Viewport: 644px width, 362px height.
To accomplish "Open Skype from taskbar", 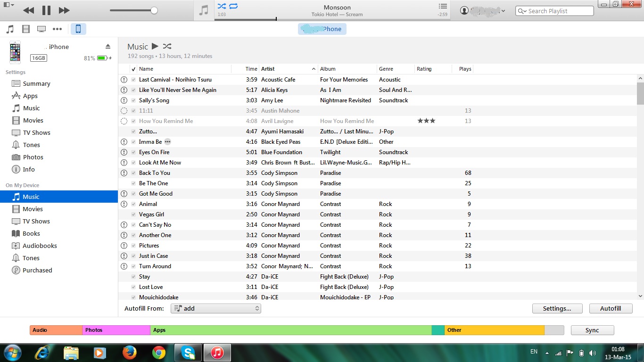I will (188, 352).
